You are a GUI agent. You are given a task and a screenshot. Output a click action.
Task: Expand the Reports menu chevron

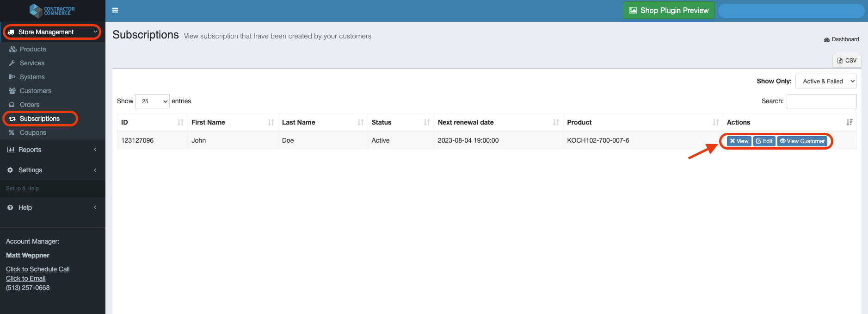click(95, 150)
